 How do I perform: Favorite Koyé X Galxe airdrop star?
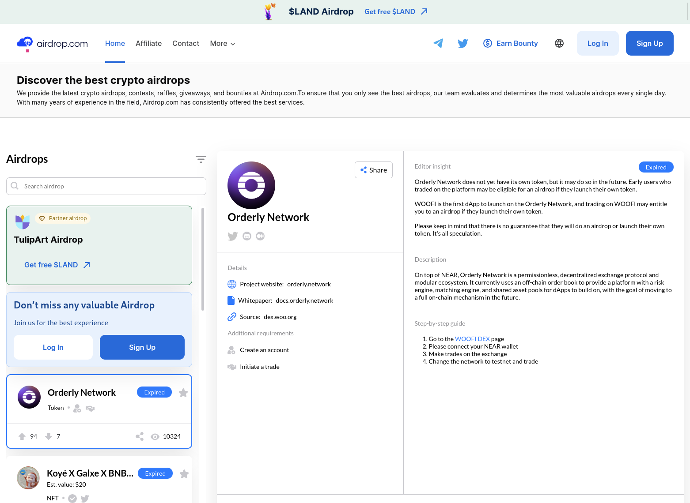pos(184,474)
